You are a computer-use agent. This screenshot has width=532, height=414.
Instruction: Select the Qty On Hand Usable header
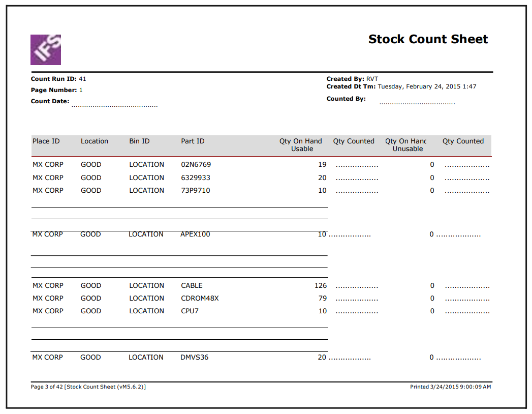[x=301, y=145]
